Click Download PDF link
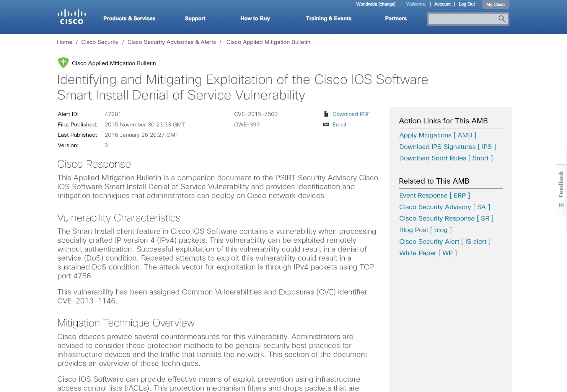The height and width of the screenshot is (392, 567). pos(351,114)
